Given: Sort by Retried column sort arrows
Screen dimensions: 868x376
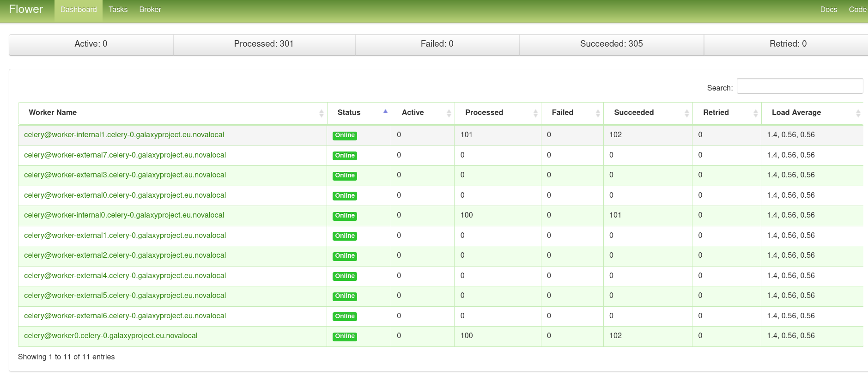Looking at the screenshot, I should pyautogui.click(x=755, y=113).
